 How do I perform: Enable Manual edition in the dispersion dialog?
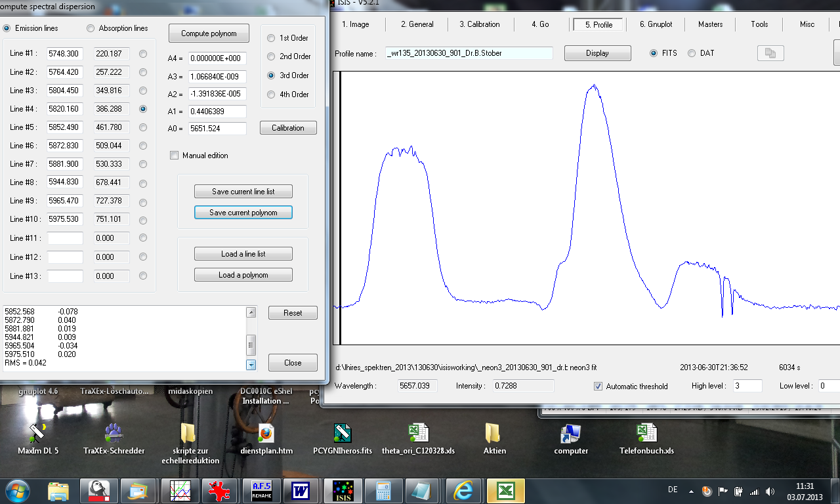point(174,156)
